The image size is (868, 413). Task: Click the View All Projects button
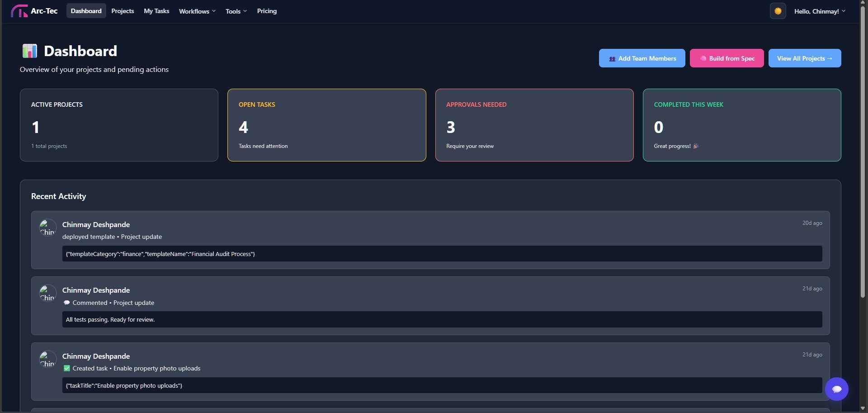pos(805,58)
